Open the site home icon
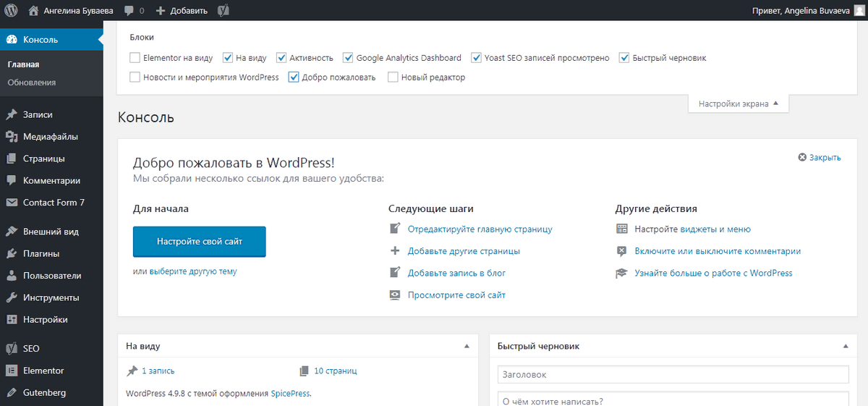 [33, 11]
